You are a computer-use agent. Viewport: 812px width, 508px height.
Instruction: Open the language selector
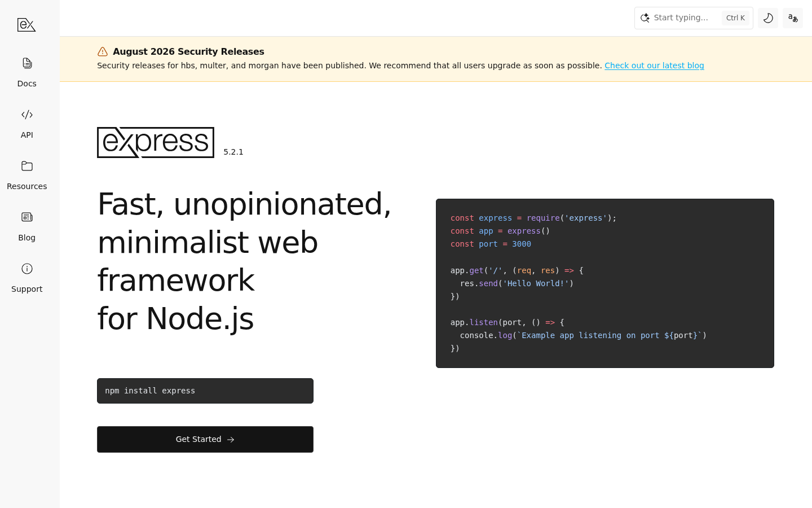pyautogui.click(x=793, y=18)
